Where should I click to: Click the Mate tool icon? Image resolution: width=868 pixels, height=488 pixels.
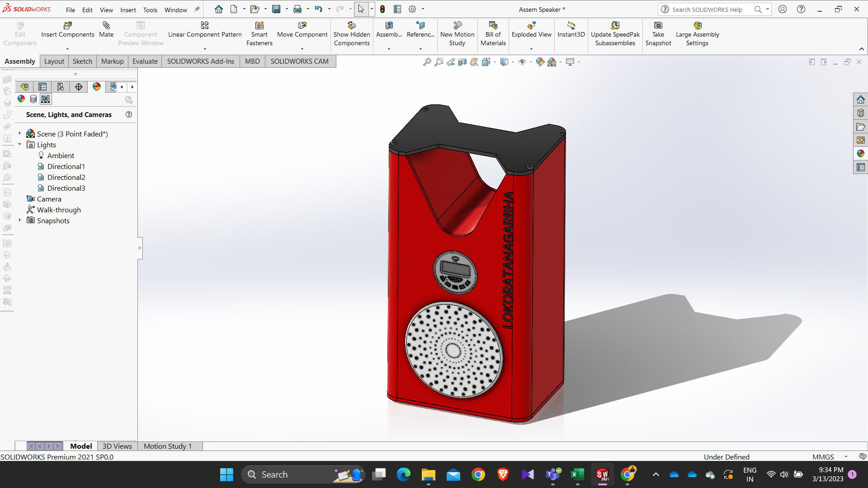[106, 26]
